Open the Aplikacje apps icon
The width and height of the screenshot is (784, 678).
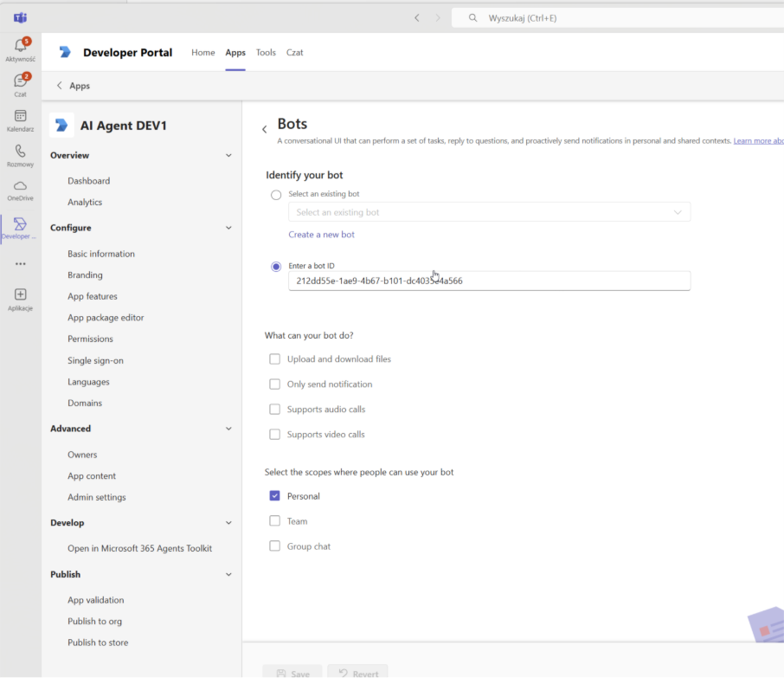20,295
